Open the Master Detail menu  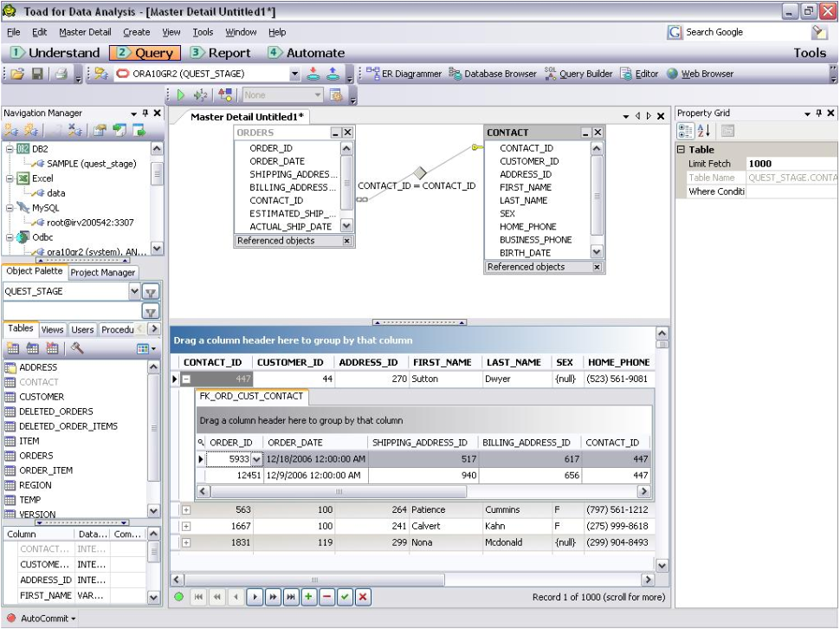pos(85,32)
